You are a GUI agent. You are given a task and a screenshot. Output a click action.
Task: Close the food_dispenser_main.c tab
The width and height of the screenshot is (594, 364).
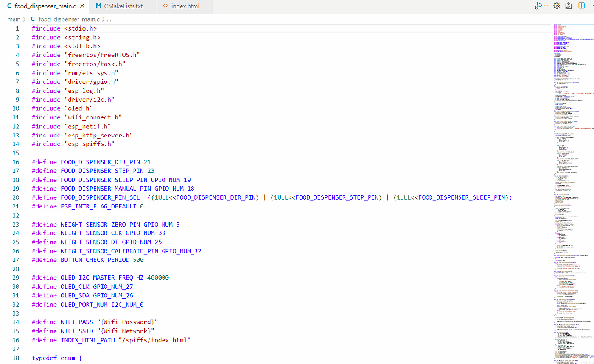coord(82,6)
